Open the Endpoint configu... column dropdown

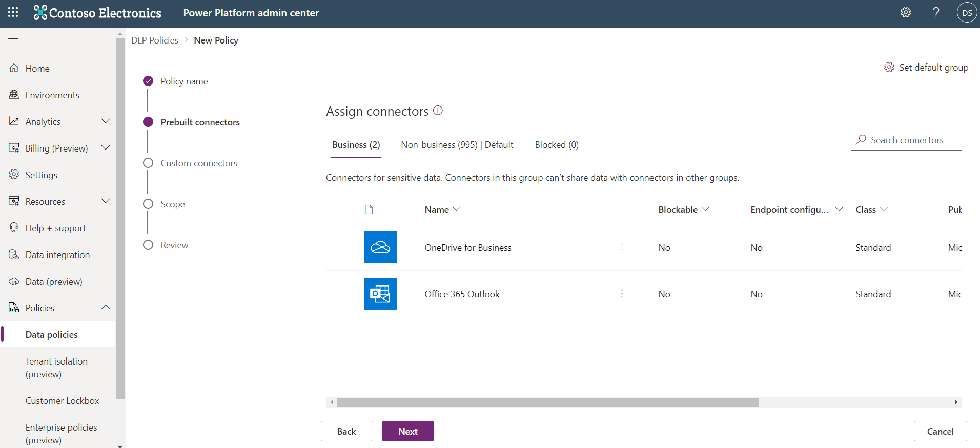click(839, 209)
